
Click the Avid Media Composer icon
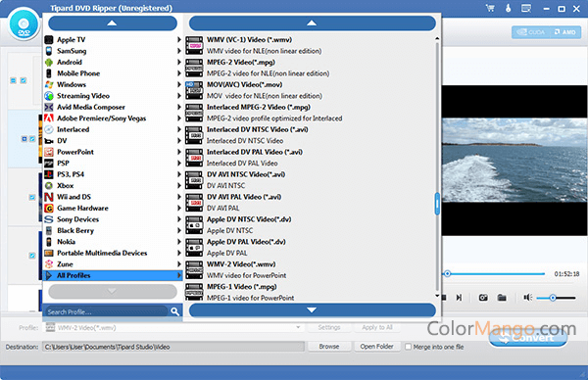click(49, 107)
